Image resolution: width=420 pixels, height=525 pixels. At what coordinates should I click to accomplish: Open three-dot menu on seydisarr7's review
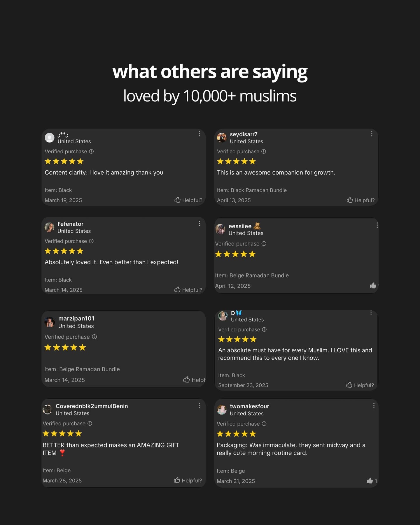pos(372,134)
